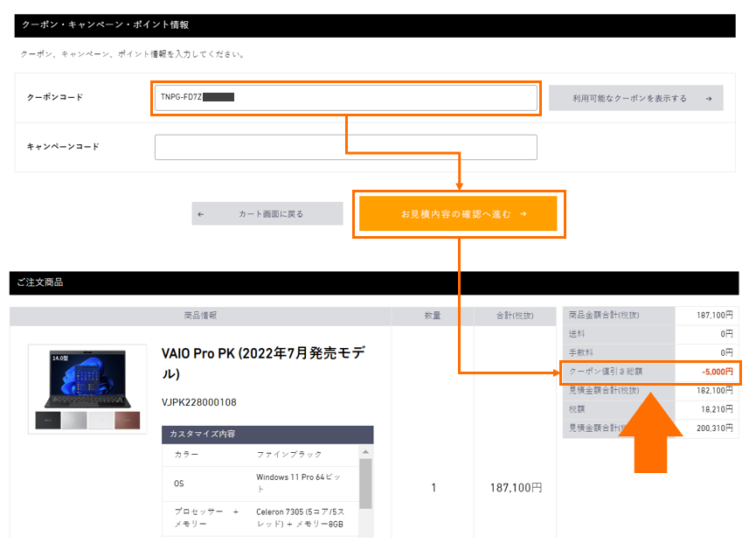The image size is (756, 557).
Task: Click the 182,100円 estimate subtotal
Action: pyautogui.click(x=715, y=390)
